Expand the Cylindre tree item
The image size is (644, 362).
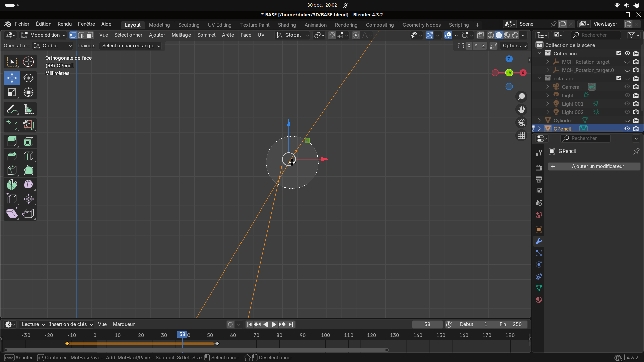tap(539, 120)
